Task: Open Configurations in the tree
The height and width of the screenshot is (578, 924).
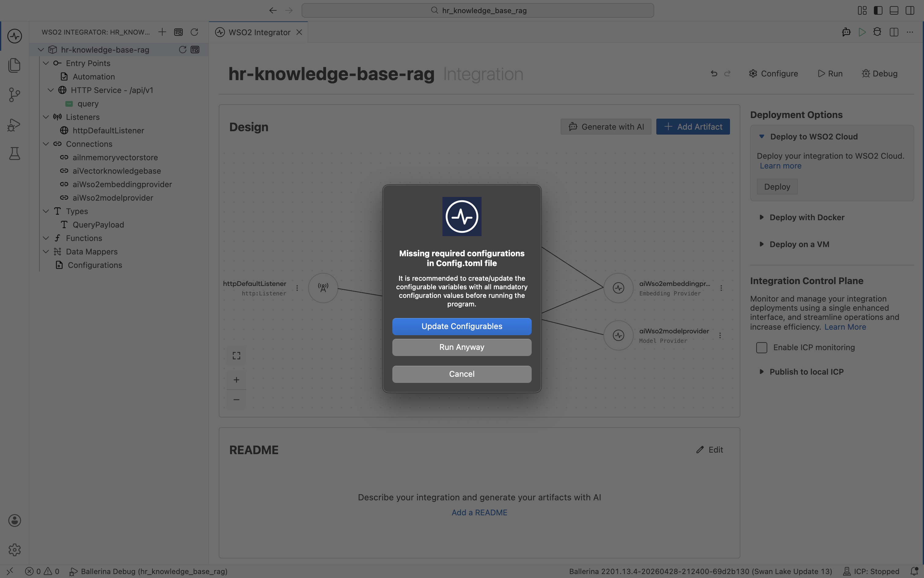Action: 95,265
